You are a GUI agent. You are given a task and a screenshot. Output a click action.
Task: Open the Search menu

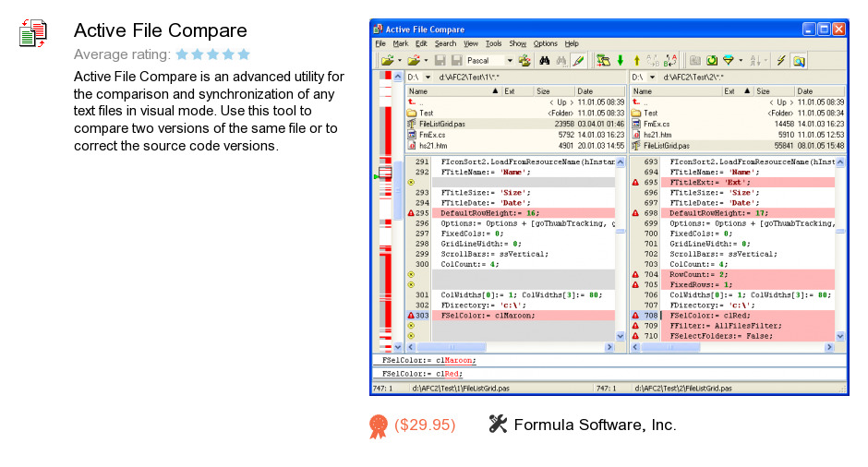pos(445,43)
